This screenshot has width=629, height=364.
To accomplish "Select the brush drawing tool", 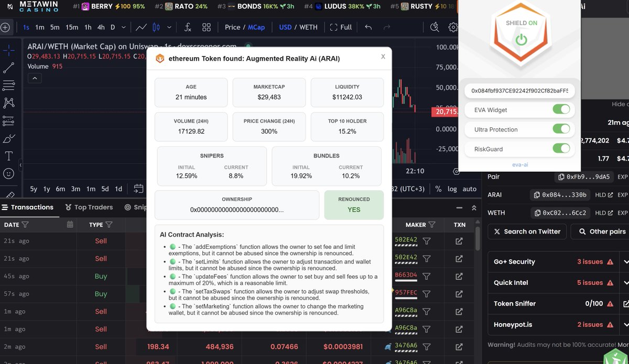I will pyautogui.click(x=8, y=138).
